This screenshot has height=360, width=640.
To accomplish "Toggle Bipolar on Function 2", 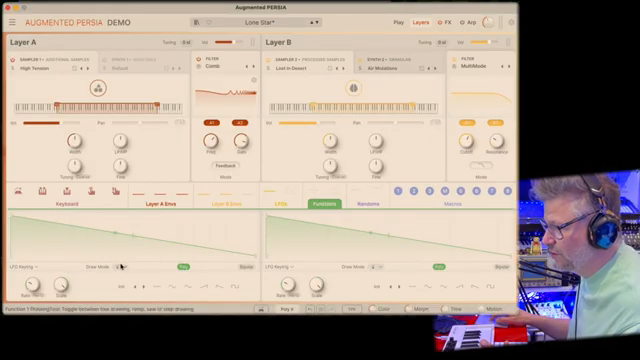I will tap(502, 267).
